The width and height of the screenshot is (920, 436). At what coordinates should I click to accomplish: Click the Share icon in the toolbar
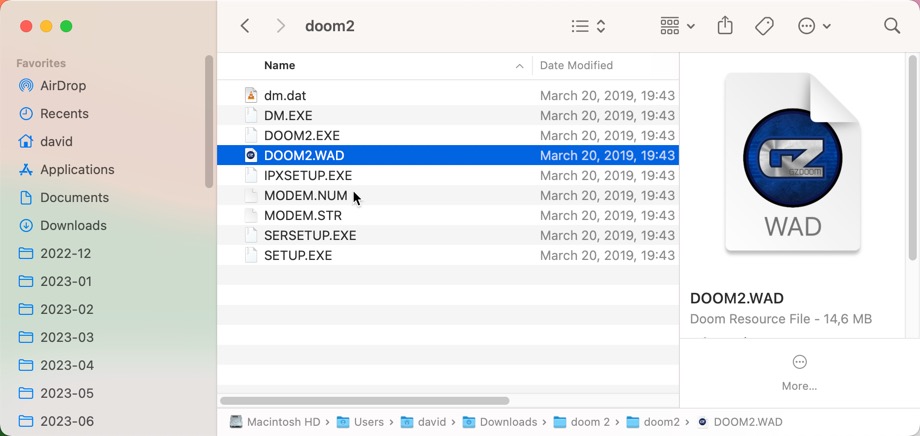[725, 25]
